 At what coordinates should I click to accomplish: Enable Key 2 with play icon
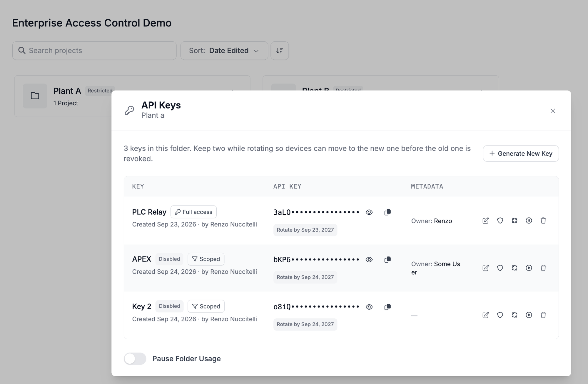pos(529,315)
